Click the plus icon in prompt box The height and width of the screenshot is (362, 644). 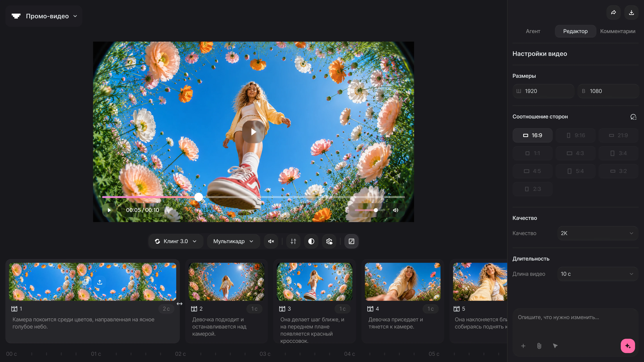coord(523,346)
